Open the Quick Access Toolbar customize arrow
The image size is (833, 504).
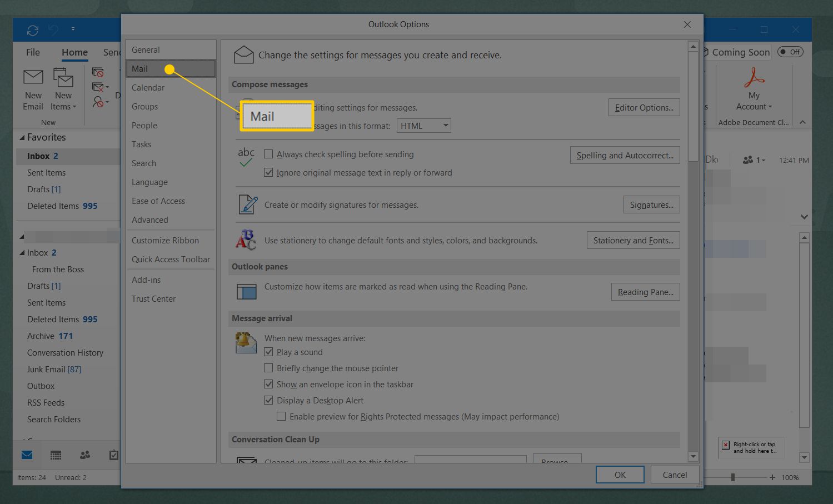pyautogui.click(x=73, y=29)
